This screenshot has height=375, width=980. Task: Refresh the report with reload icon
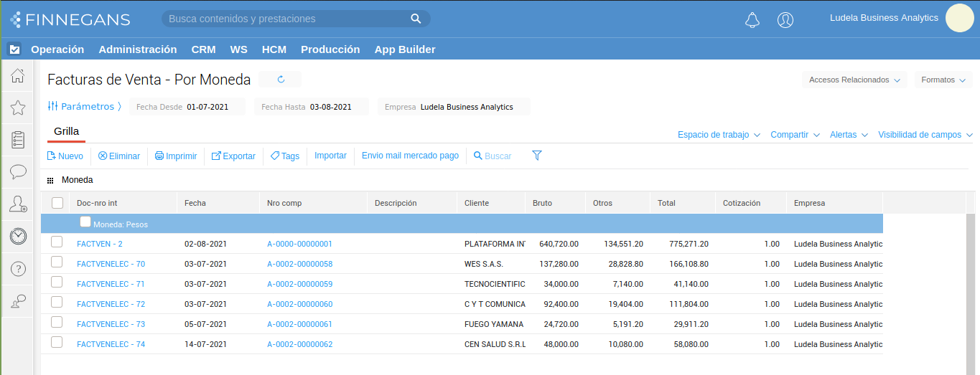[281, 80]
